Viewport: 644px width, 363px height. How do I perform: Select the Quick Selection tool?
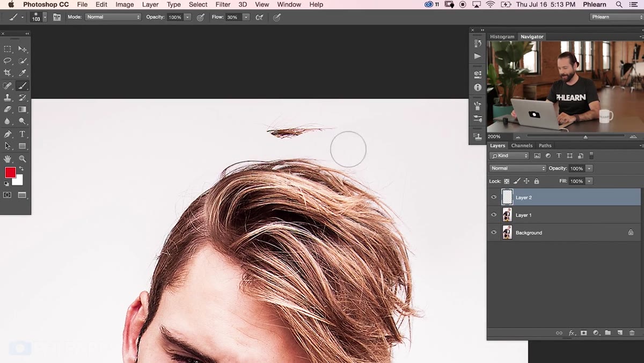[x=23, y=61]
